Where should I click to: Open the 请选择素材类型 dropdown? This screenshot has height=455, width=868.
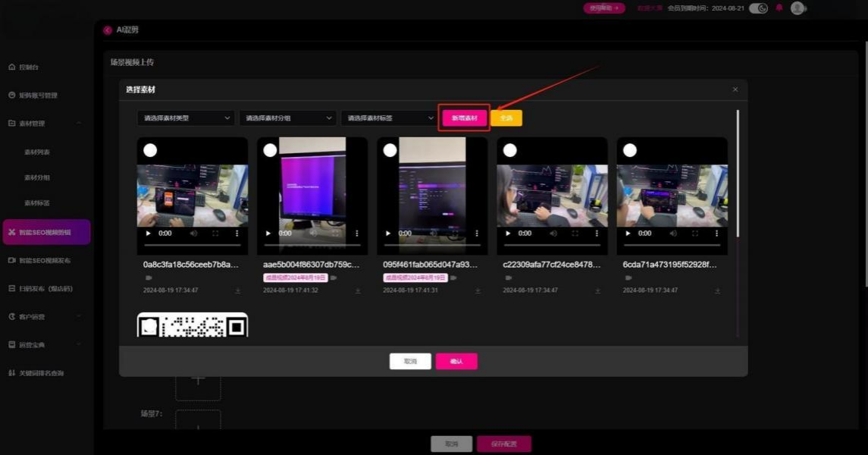coord(185,118)
